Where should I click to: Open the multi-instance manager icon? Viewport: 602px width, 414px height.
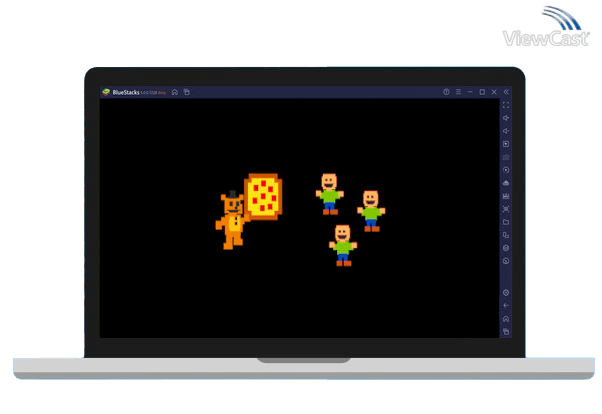point(506,235)
